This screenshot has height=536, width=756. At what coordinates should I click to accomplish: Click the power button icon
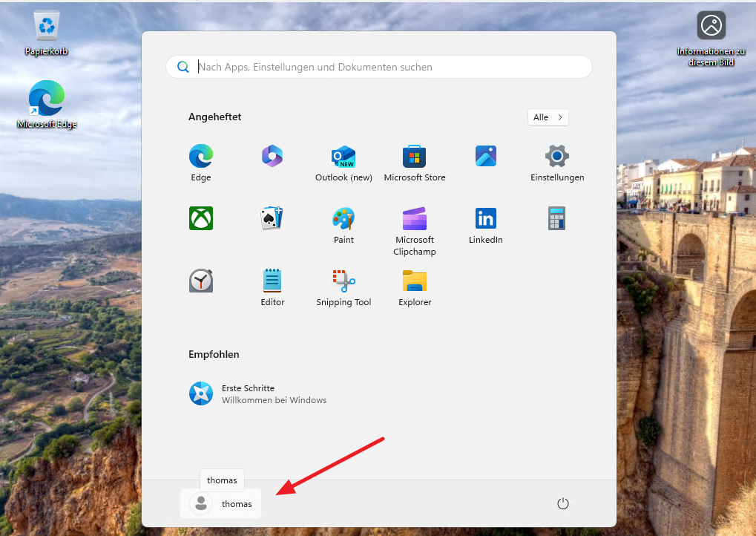pos(562,503)
